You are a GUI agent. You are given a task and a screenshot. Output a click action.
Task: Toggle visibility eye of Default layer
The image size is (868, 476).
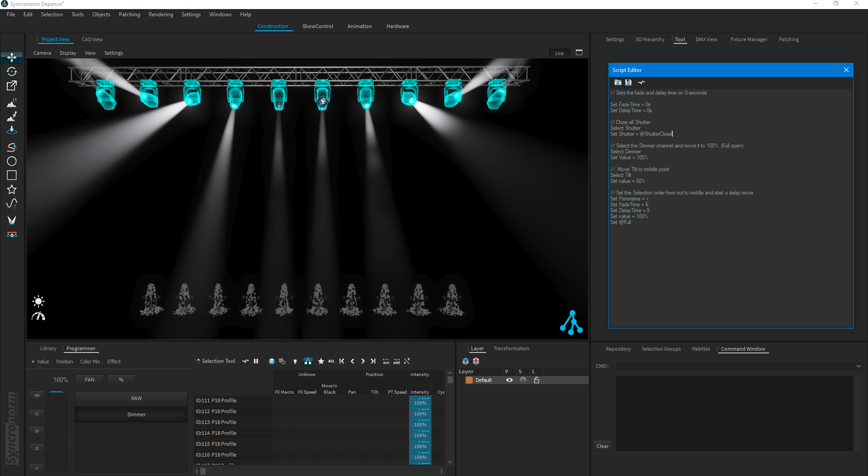509,380
